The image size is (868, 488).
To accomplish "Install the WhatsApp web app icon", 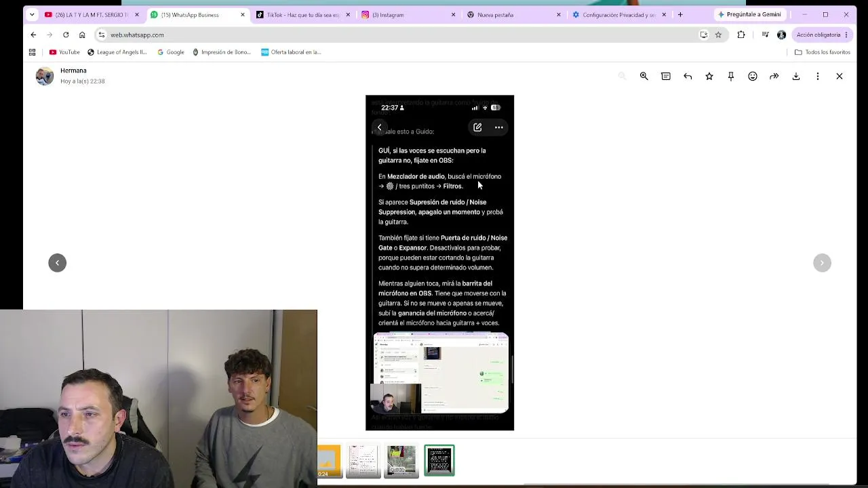I will click(x=704, y=35).
